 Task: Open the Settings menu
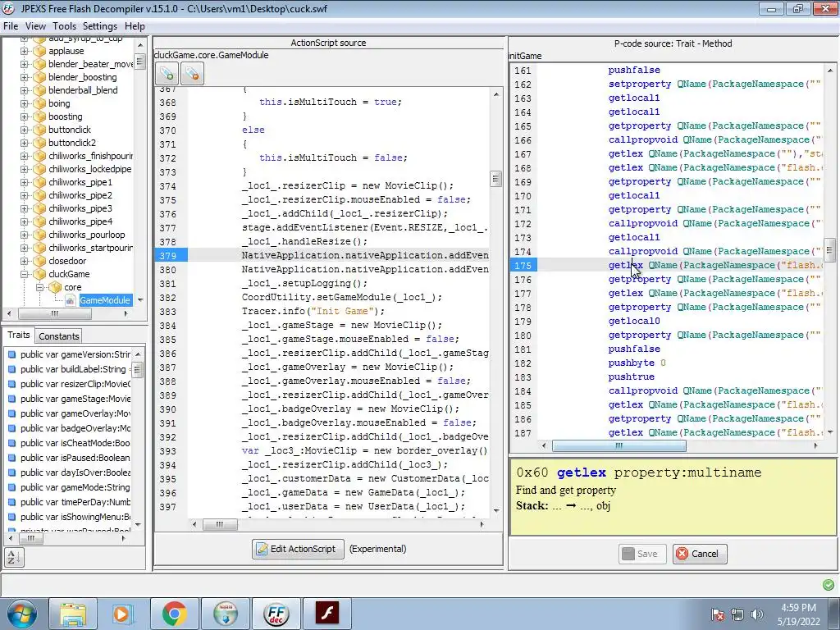pyautogui.click(x=99, y=26)
